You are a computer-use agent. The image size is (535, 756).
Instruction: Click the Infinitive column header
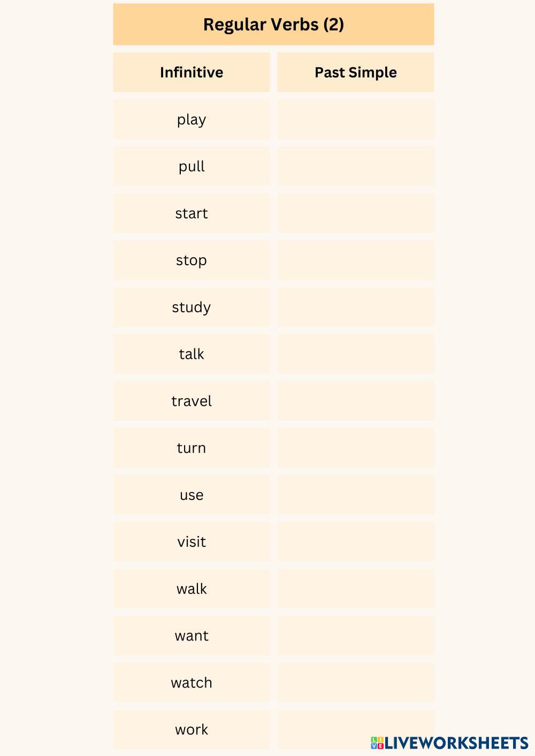pos(192,73)
